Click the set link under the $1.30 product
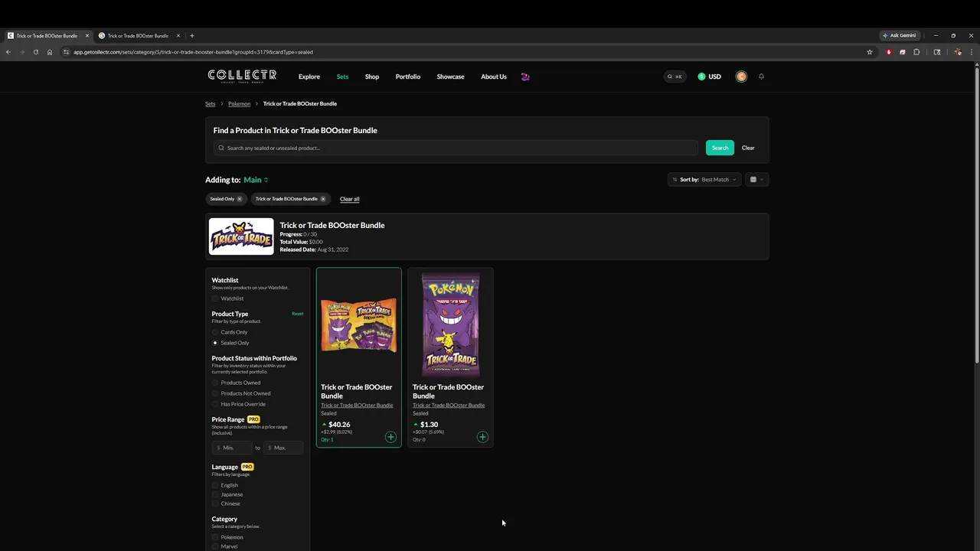980x551 pixels. click(x=449, y=406)
